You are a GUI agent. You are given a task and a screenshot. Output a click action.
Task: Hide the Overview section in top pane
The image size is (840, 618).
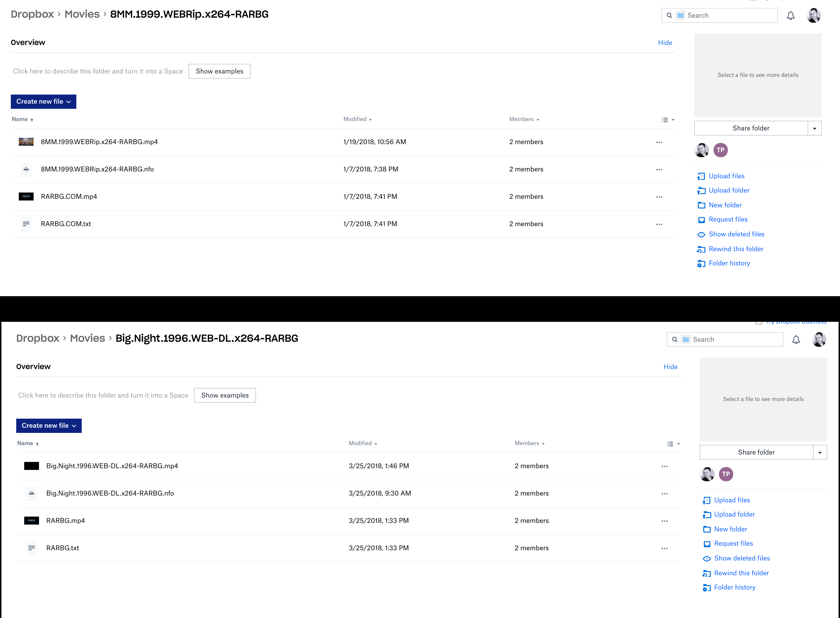(665, 43)
